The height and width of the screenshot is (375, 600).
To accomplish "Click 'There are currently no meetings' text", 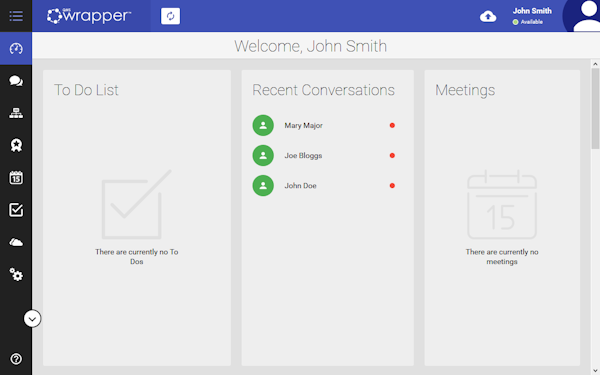I will pos(502,257).
